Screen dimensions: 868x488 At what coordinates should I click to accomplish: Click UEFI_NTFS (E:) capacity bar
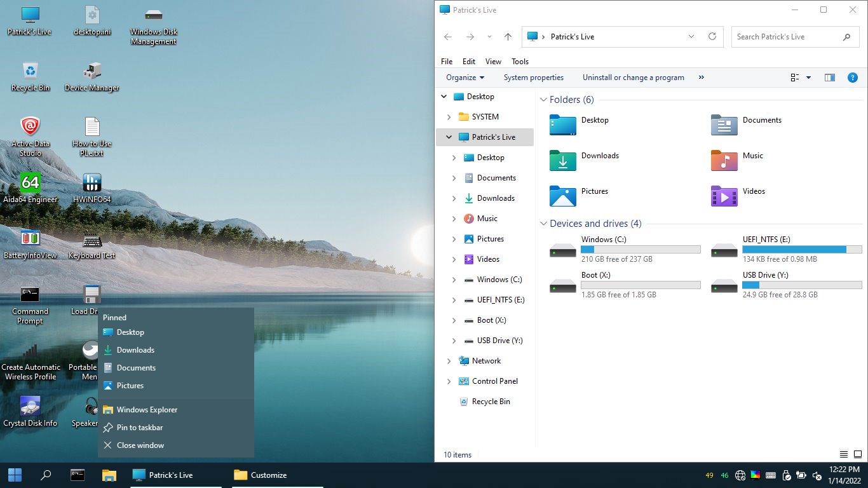coord(802,250)
